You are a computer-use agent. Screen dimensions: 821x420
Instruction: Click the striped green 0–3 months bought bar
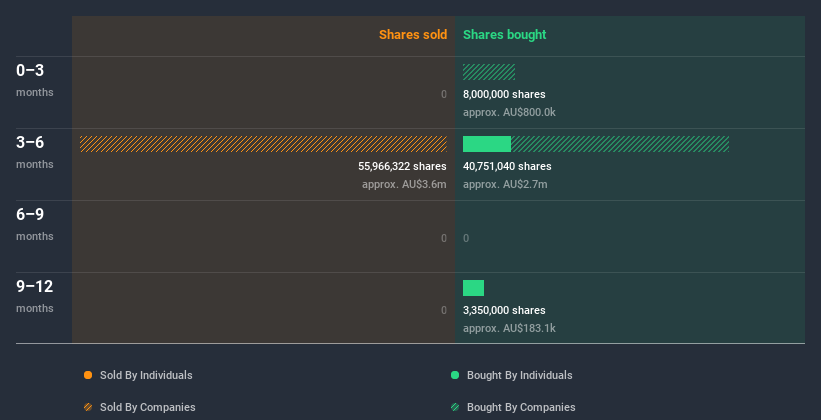tap(489, 72)
